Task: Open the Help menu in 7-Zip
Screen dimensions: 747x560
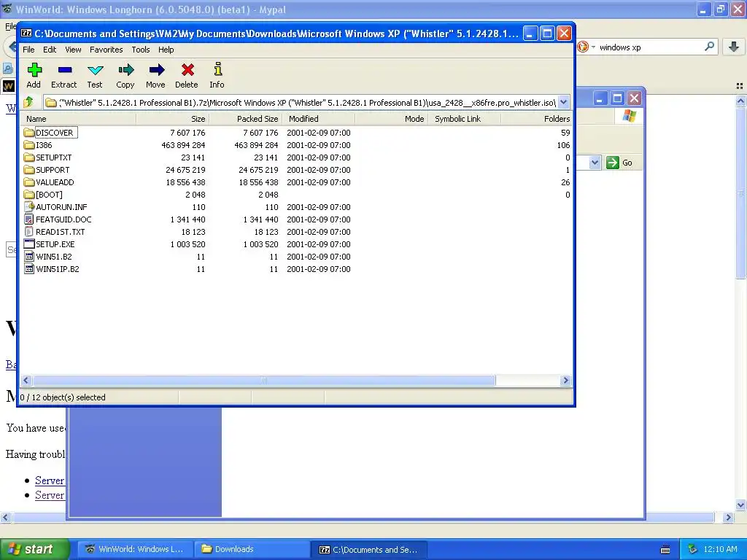Action: [x=166, y=50]
